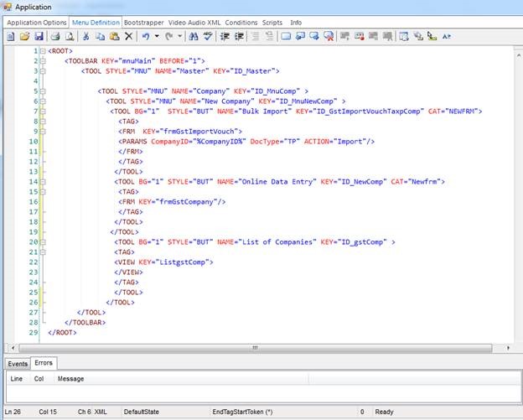
Task: Click the horizontal scrollbar left arrow
Action: click(13, 348)
